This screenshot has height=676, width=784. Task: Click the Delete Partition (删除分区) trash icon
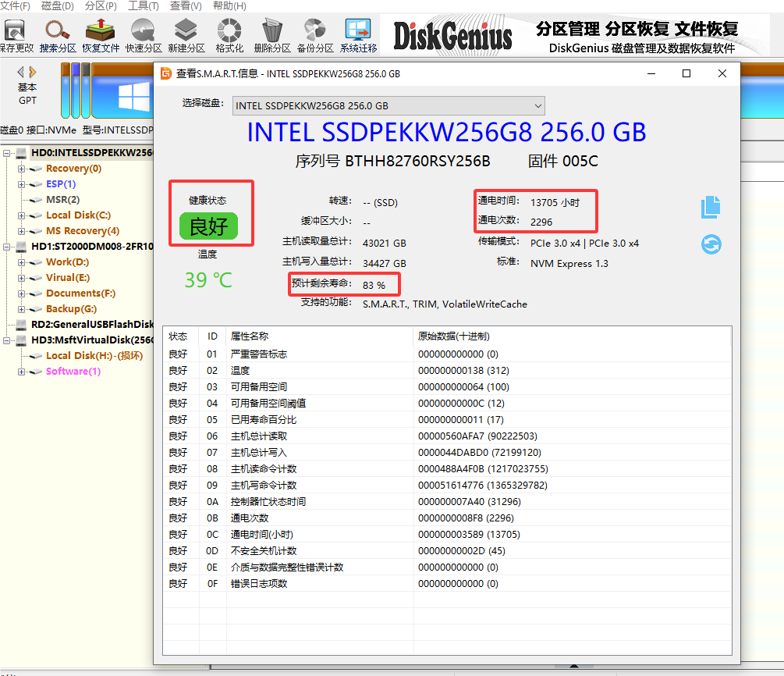272,36
